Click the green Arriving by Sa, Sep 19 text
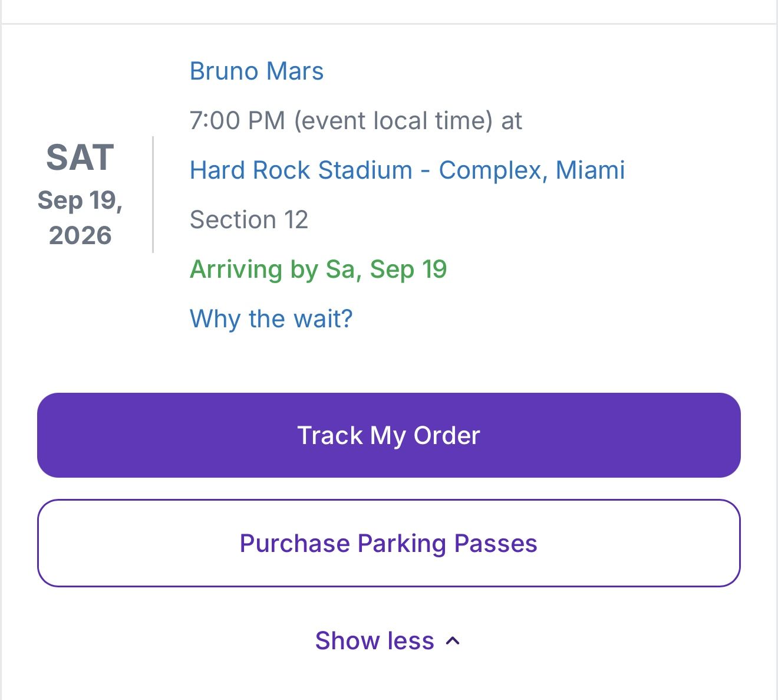 click(x=318, y=270)
